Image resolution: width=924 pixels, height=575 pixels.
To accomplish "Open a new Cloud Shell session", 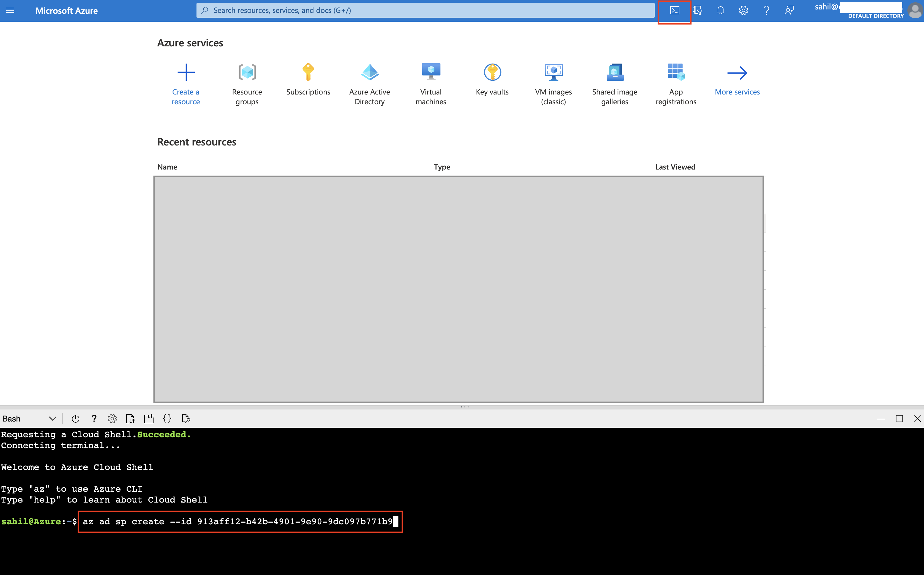I will [x=149, y=418].
